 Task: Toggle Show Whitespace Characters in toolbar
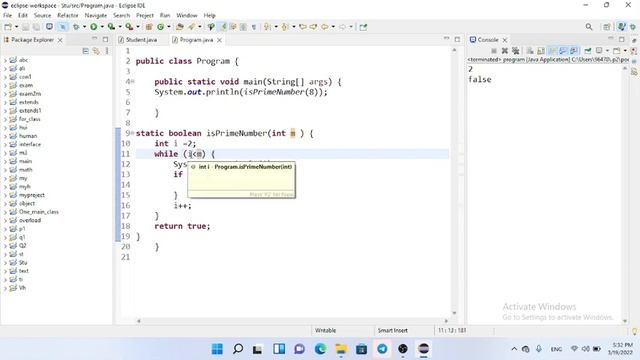tap(254, 27)
